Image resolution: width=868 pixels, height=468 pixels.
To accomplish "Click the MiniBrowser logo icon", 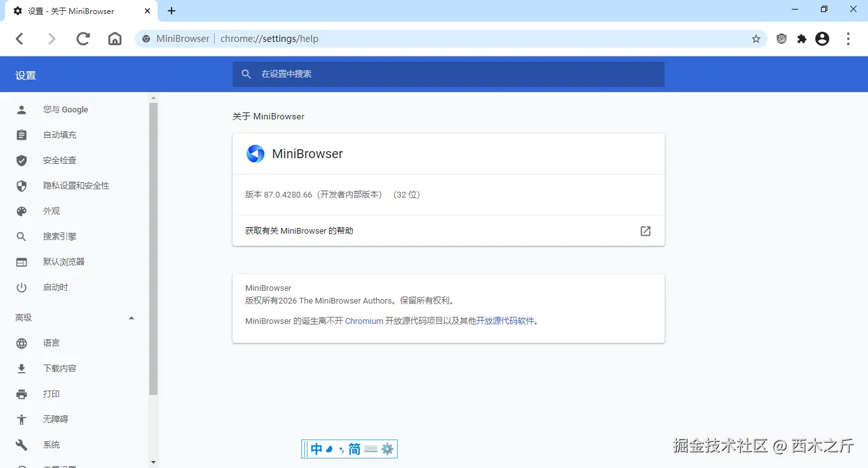I will pyautogui.click(x=255, y=154).
